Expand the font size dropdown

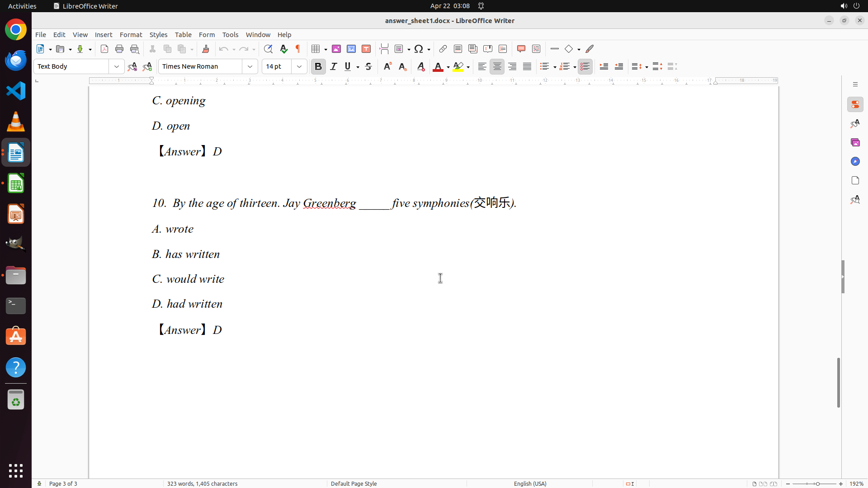[x=299, y=66]
